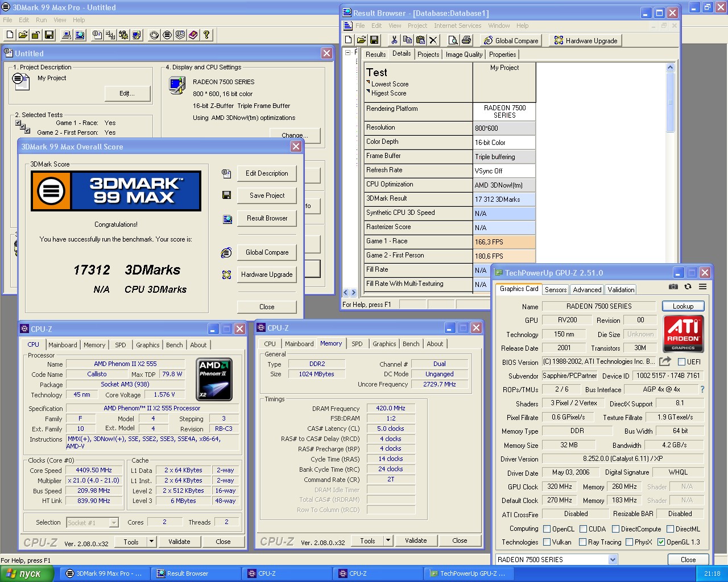This screenshot has height=582, width=728.
Task: Click the selected tests checklist icon in 3DMark toolbar
Action: [x=110, y=35]
